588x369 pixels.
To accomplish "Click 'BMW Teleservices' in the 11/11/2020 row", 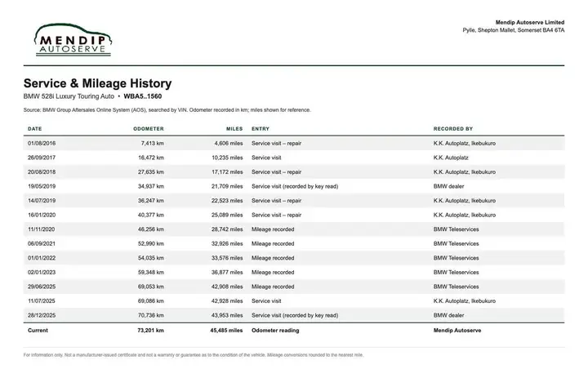I will click(456, 229).
